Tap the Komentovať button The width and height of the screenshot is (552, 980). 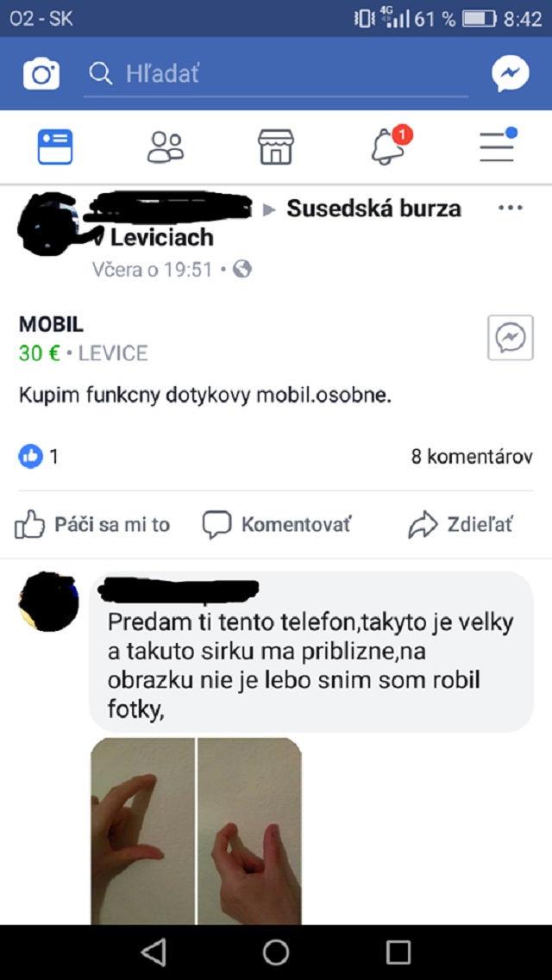277,524
